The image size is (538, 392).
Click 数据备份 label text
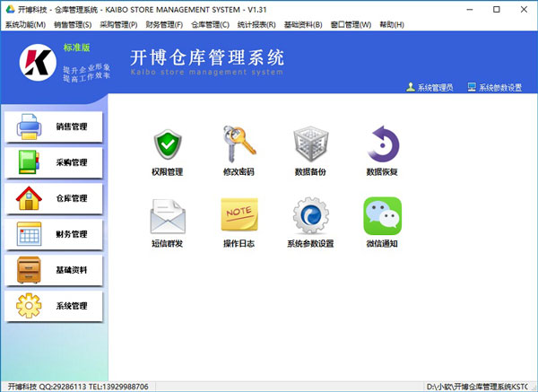(x=310, y=171)
